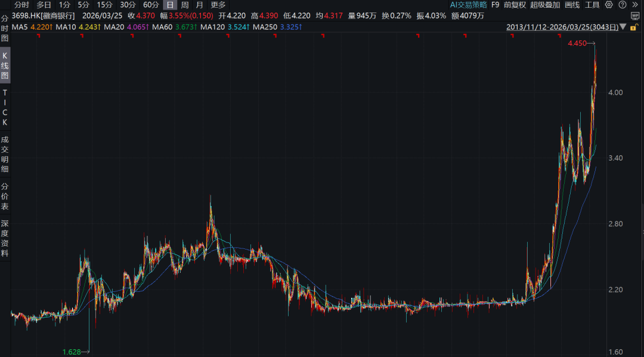The image size is (644, 357).
Task: Click the 额4079万 turnover amount
Action: point(468,16)
